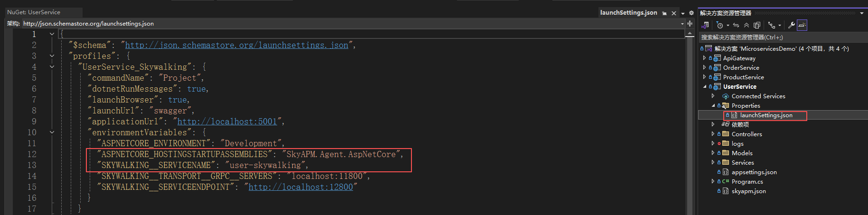Viewport: 868px width, 215px height.
Task: Collapse the environmentVariables block on line 10
Action: [52, 132]
